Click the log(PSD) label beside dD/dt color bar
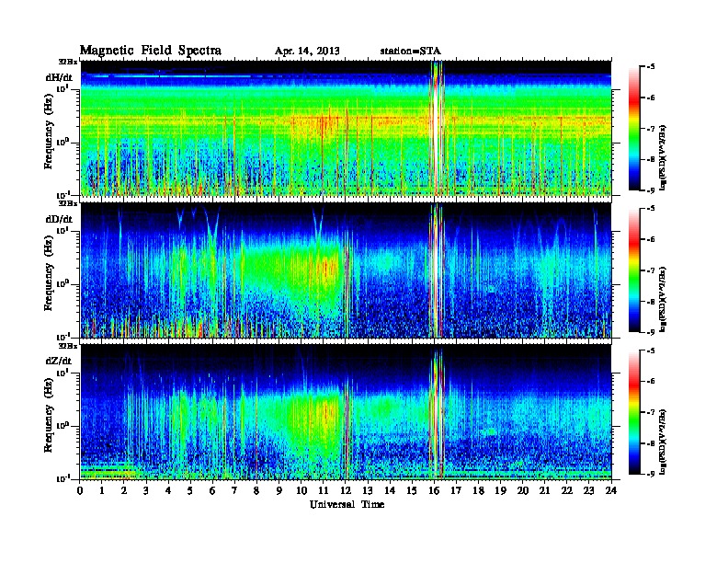The width and height of the screenshot is (728, 563). [664, 299]
